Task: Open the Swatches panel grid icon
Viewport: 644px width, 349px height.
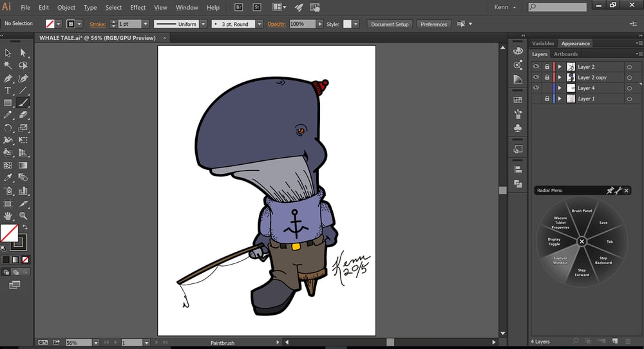Action: pyautogui.click(x=518, y=100)
